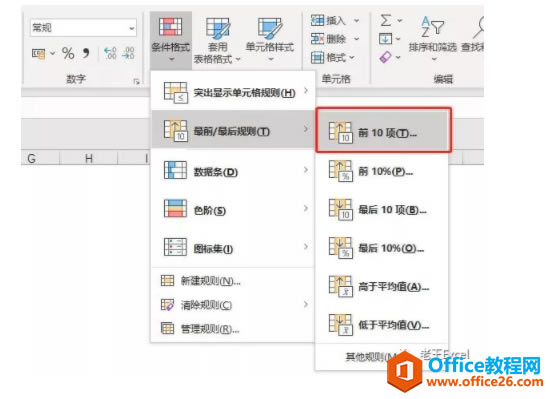Open the 插入 insert dropdown arrow
550x399 pixels.
click(x=356, y=21)
